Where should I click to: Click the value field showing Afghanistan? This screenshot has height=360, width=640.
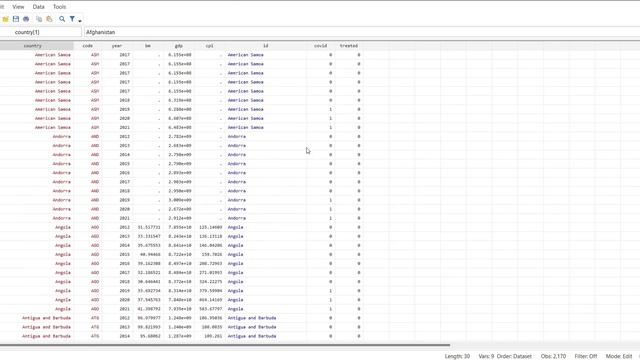362,32
